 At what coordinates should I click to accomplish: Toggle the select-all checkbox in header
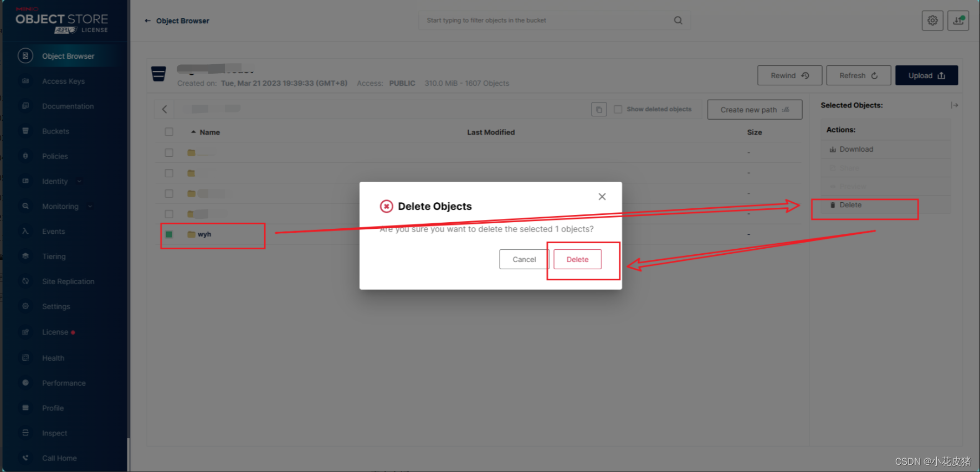click(169, 132)
